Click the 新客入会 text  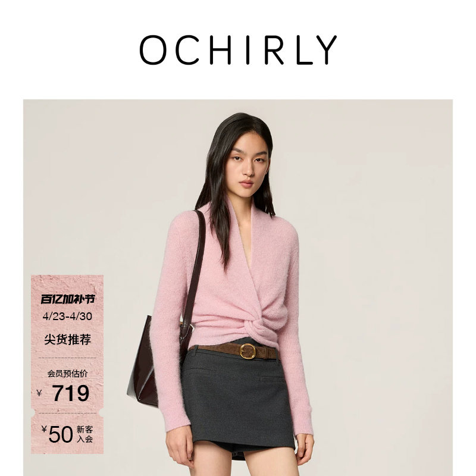(84, 434)
